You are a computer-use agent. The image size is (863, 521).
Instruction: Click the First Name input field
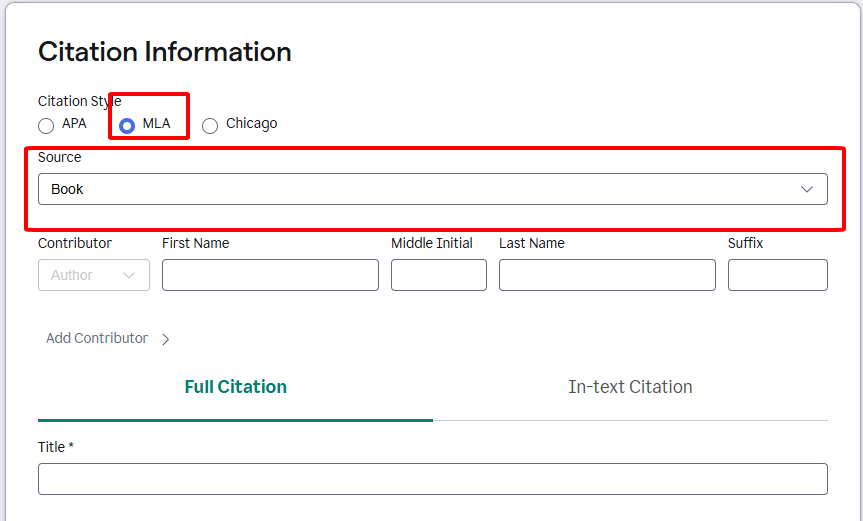point(270,275)
